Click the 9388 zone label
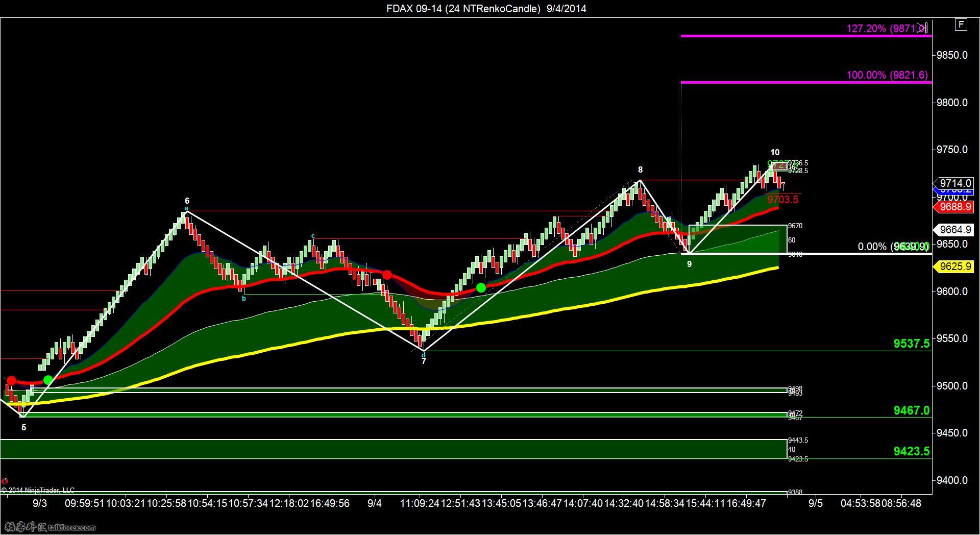The image size is (980, 535). coord(795,492)
